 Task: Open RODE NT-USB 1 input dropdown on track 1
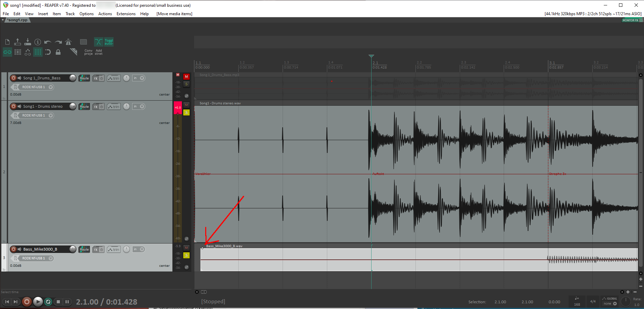(37, 87)
